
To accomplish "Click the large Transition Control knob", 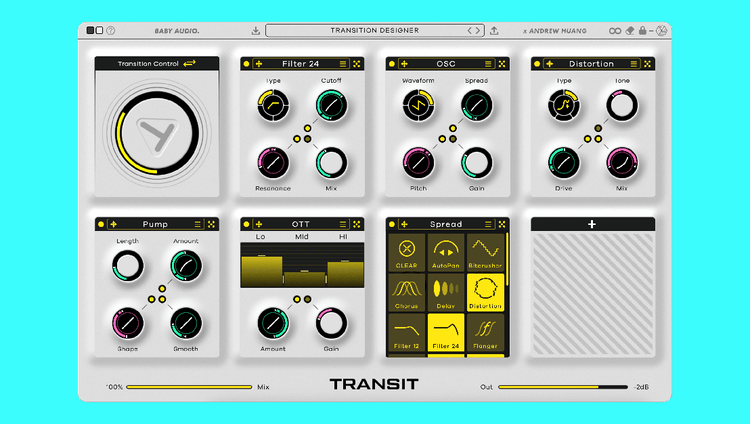I will pyautogui.click(x=157, y=134).
